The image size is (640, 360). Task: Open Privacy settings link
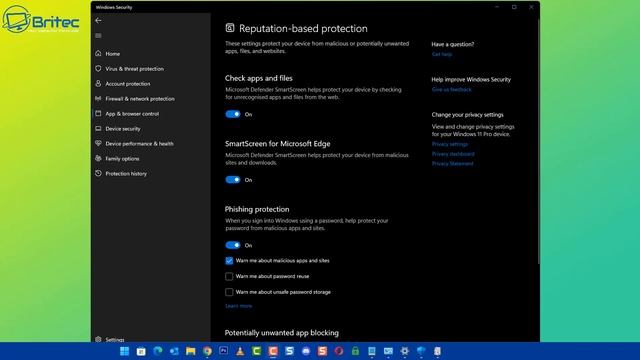click(x=450, y=144)
